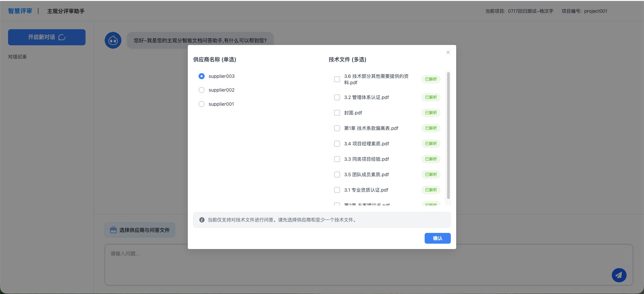
Task: Enable the 第1章 技术条款偏离表.pdf checkbox
Action: tap(337, 128)
